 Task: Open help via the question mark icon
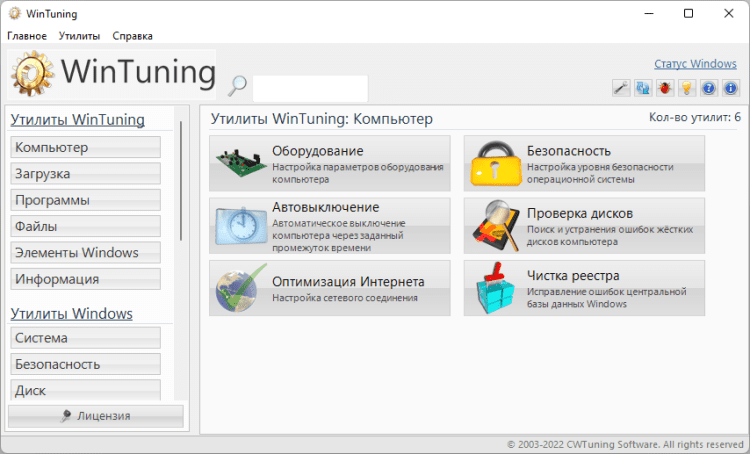[709, 88]
